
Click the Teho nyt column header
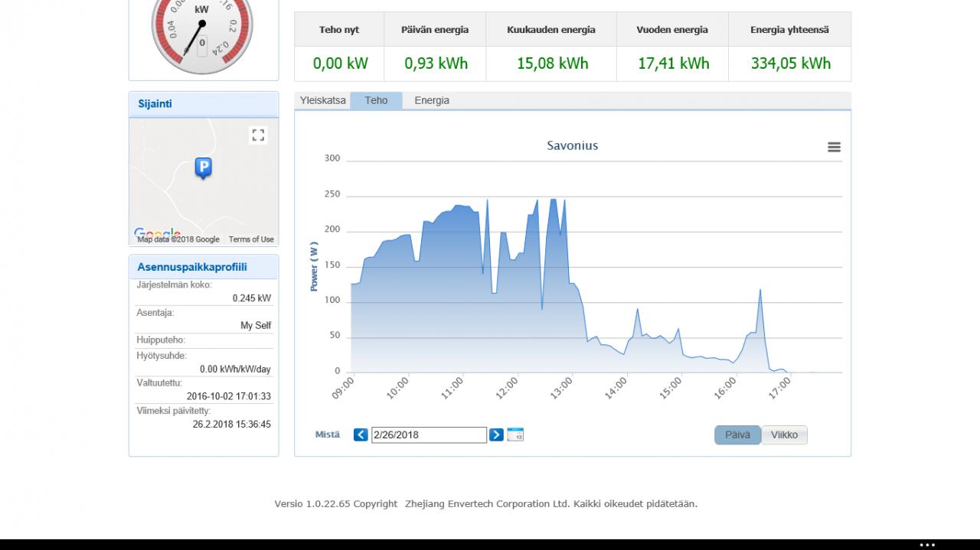coord(339,30)
